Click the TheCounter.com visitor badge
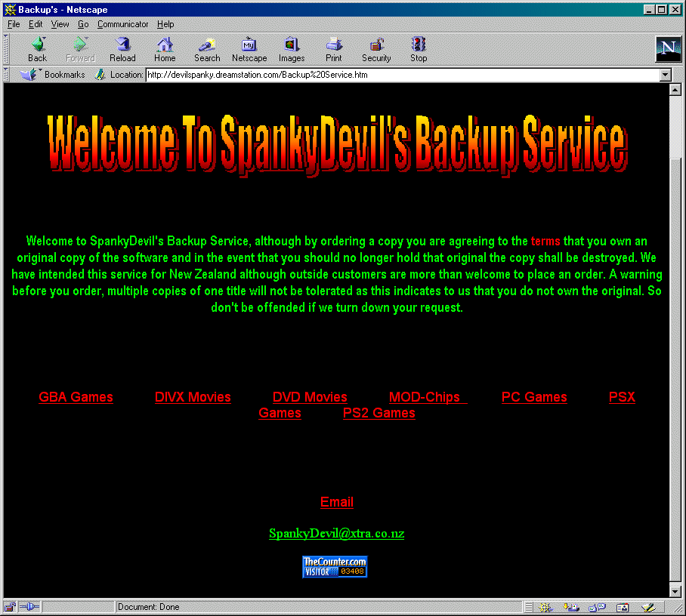The image size is (686, 616). 335,567
